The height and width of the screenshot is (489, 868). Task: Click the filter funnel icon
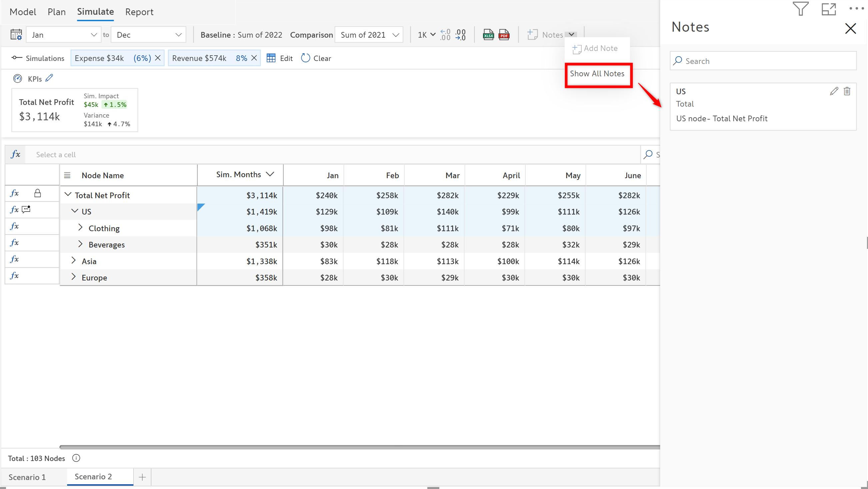pos(800,9)
